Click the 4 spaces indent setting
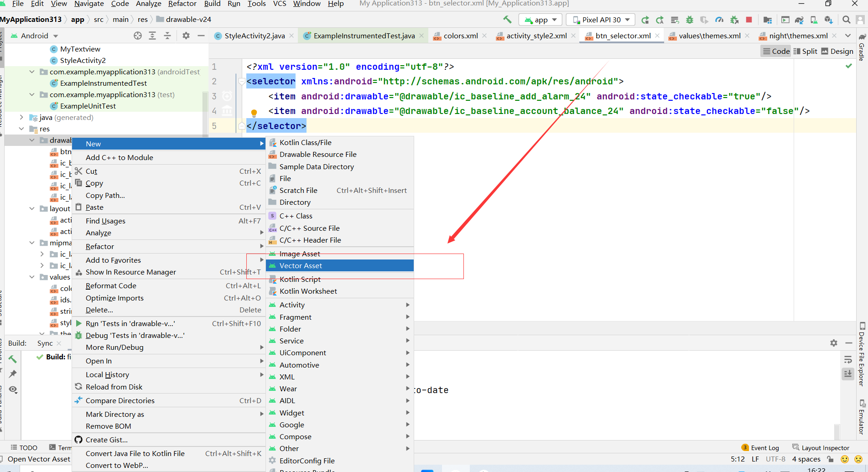868x472 pixels. [806, 459]
